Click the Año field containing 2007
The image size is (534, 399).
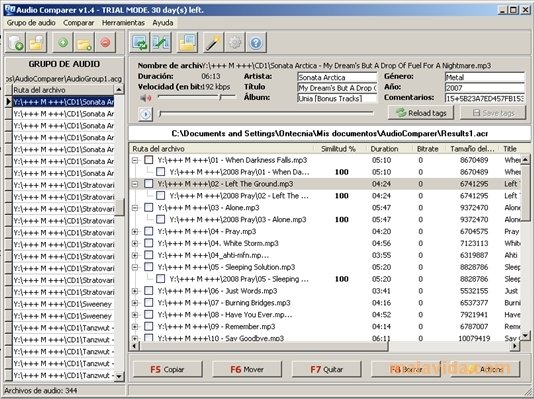tap(485, 88)
